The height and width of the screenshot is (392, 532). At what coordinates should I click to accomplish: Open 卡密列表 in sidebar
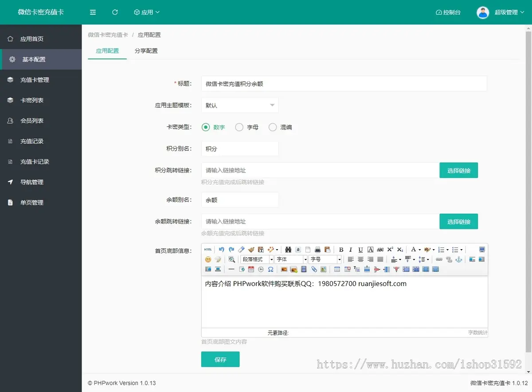[41, 100]
